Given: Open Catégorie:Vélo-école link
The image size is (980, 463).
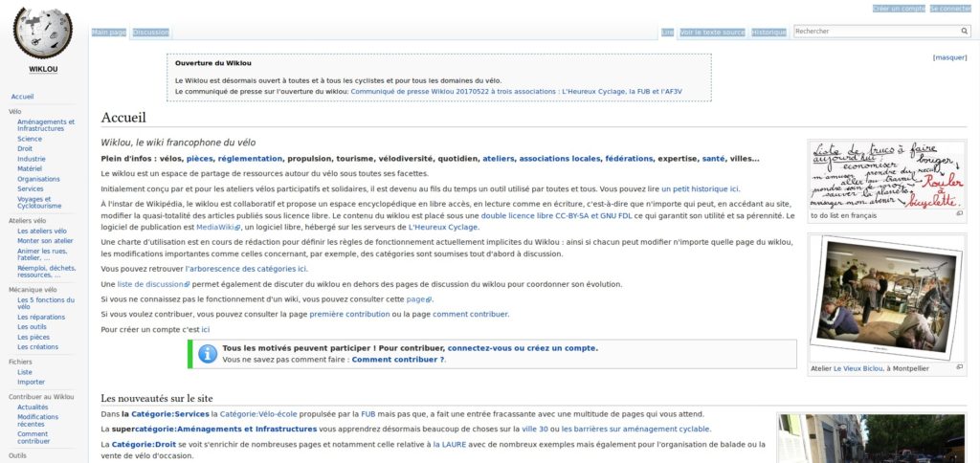Looking at the screenshot, I should 259,414.
